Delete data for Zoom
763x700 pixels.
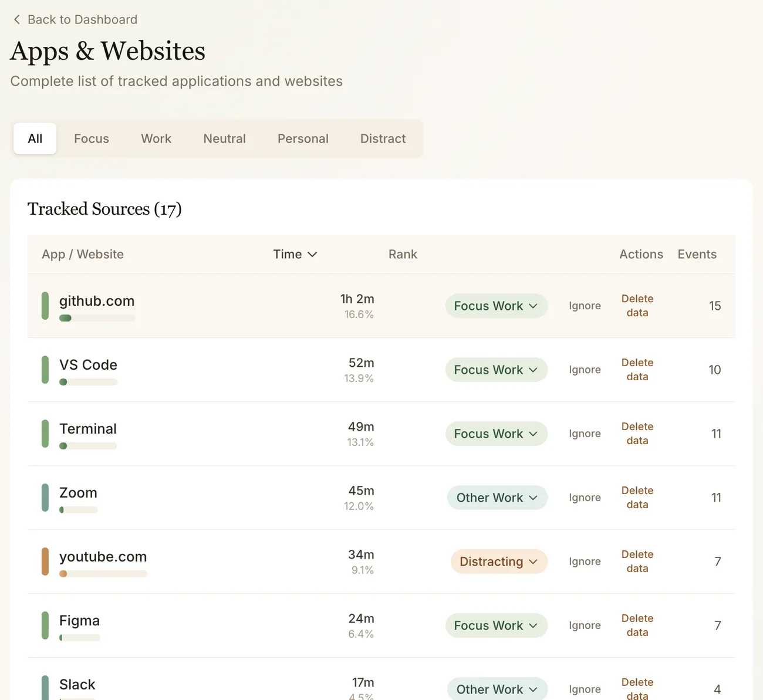point(637,498)
